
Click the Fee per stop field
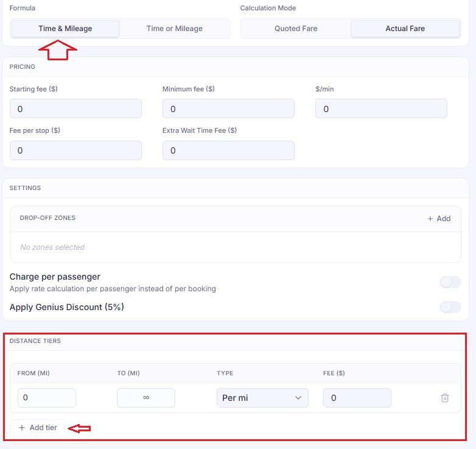(75, 150)
